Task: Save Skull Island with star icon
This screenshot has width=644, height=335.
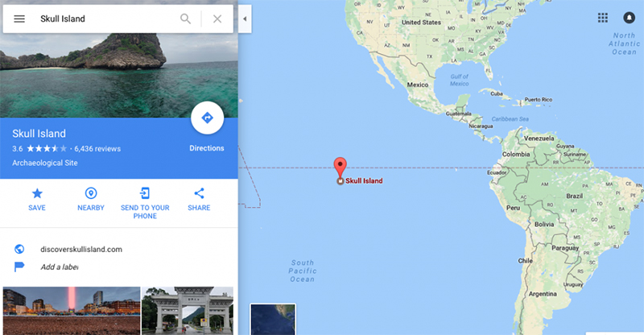Action: pos(37,200)
